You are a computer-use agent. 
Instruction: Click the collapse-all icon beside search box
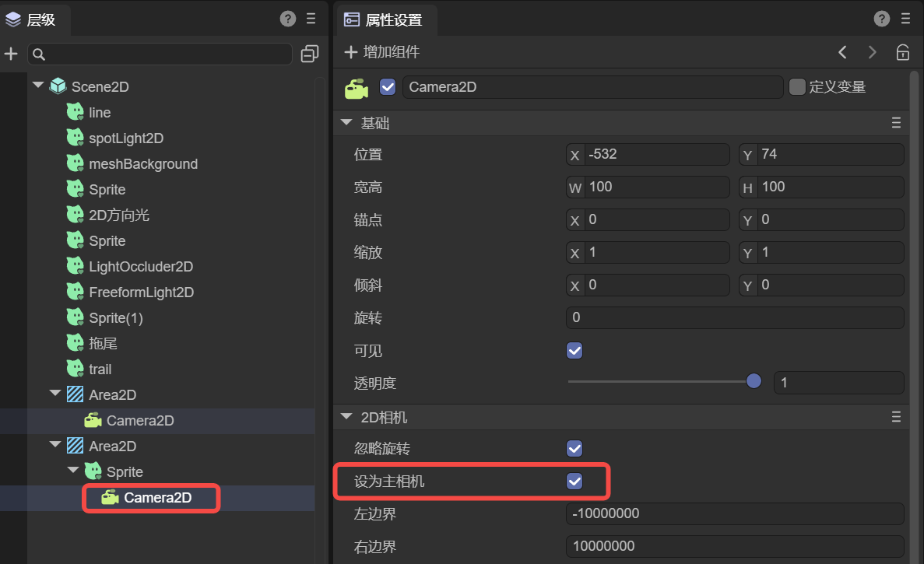point(310,54)
